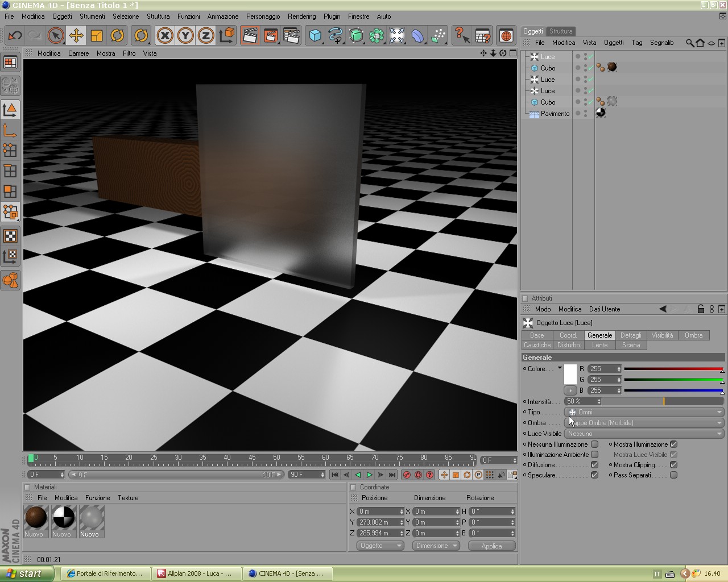This screenshot has height=582, width=728.
Task: Open Texture menu in Materiali panel
Action: click(x=128, y=498)
